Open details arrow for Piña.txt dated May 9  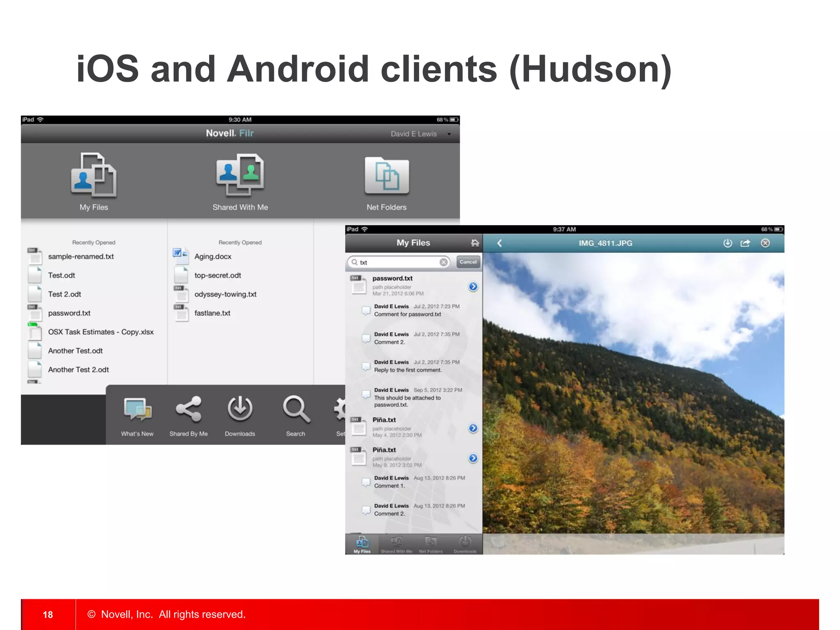473,458
